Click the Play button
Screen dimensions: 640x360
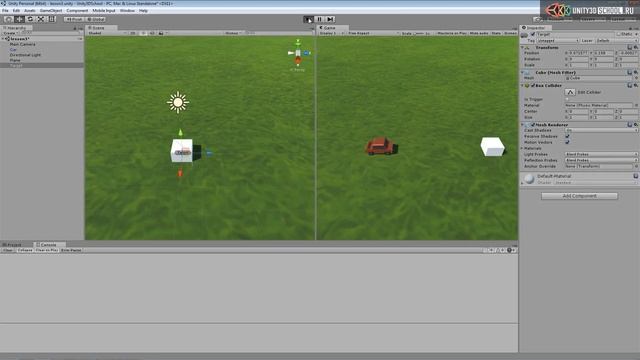pyautogui.click(x=308, y=19)
